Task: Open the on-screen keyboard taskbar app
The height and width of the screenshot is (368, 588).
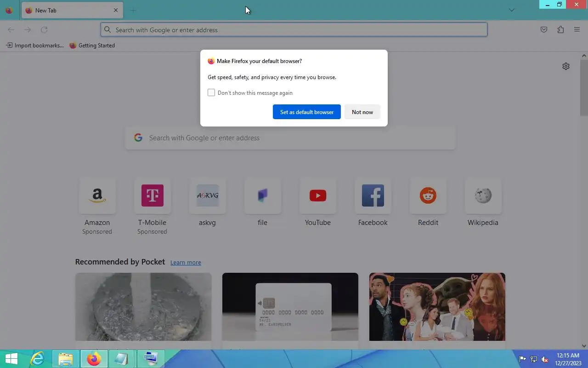Action: pos(150,359)
